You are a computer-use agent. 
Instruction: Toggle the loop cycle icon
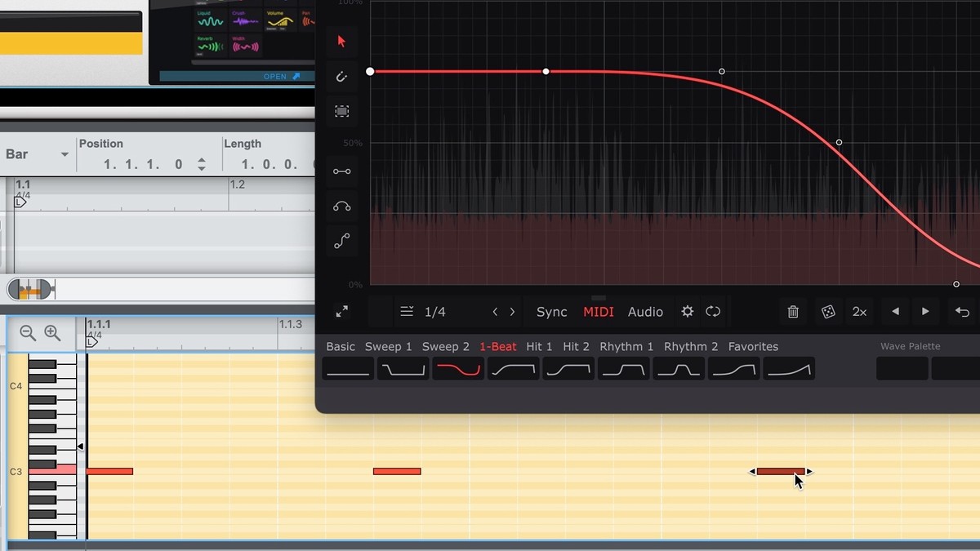click(713, 312)
